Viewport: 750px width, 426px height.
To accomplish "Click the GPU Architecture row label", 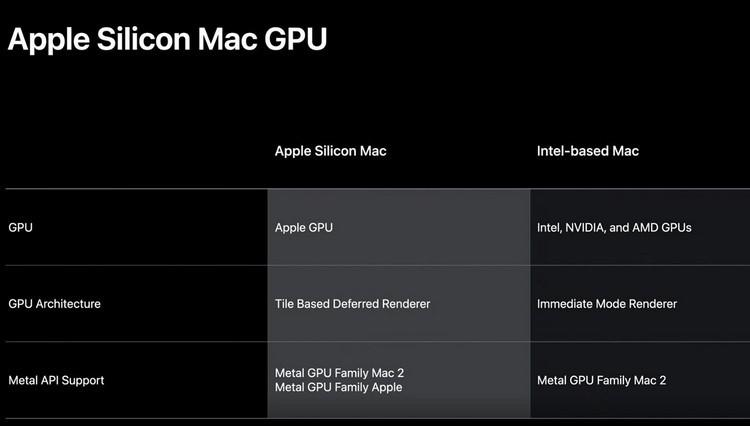I will click(54, 303).
